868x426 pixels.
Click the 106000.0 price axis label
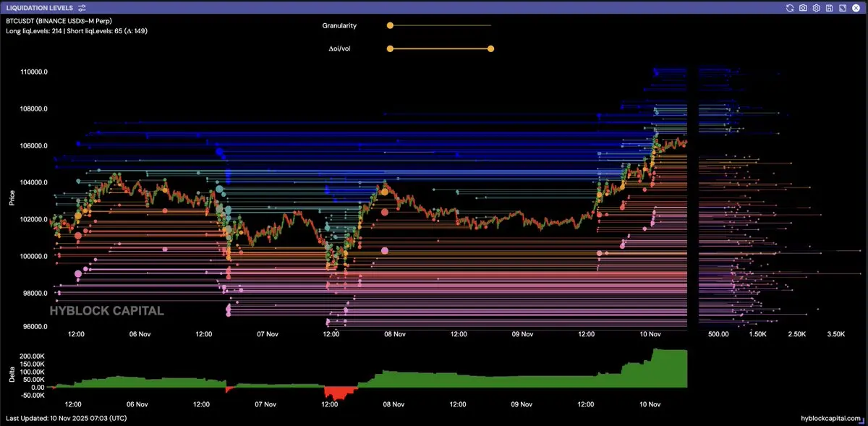[34, 146]
